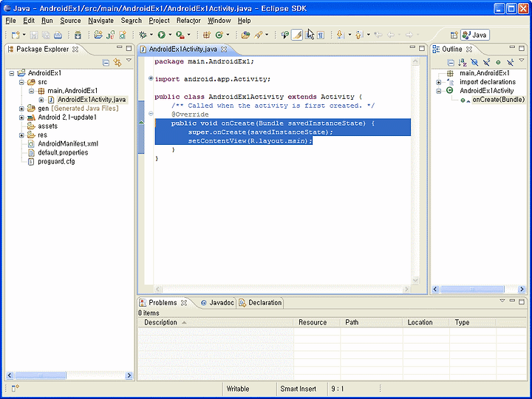Close the Problems view tab

184,303
